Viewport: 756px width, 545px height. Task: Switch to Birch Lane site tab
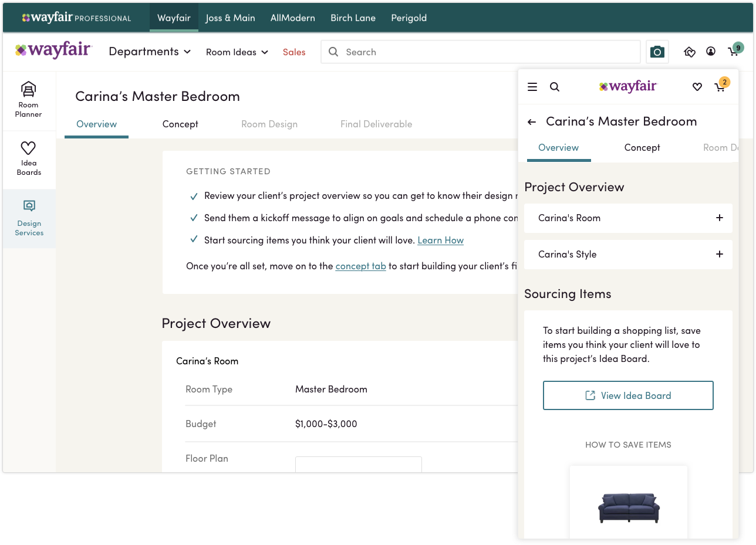click(x=353, y=18)
